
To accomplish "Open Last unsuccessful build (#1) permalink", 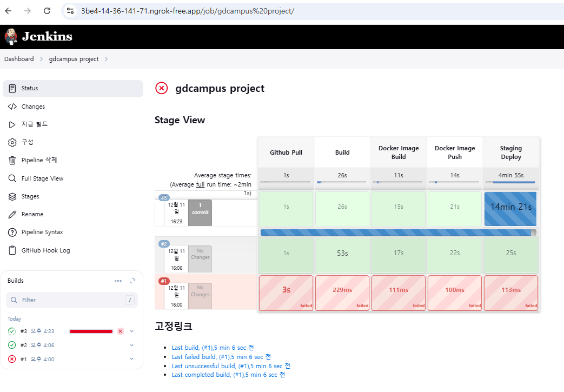I will pos(231,366).
